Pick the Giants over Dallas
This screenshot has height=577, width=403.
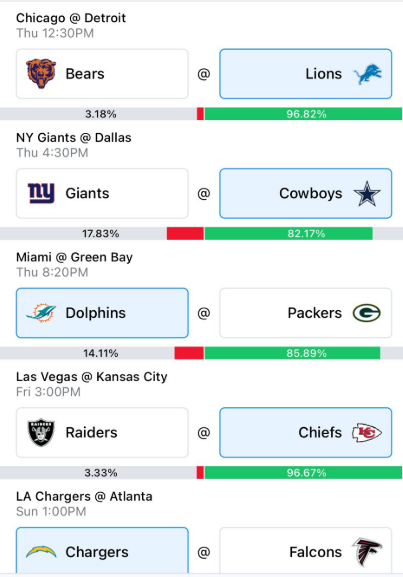(102, 194)
